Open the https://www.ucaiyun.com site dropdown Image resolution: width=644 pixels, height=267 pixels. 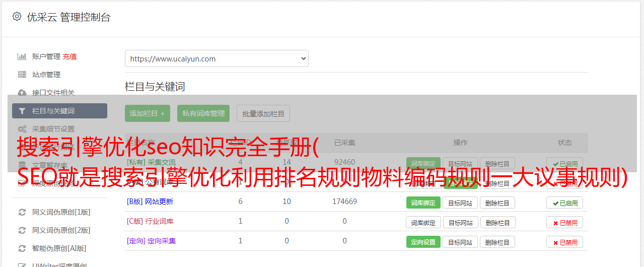(x=217, y=58)
